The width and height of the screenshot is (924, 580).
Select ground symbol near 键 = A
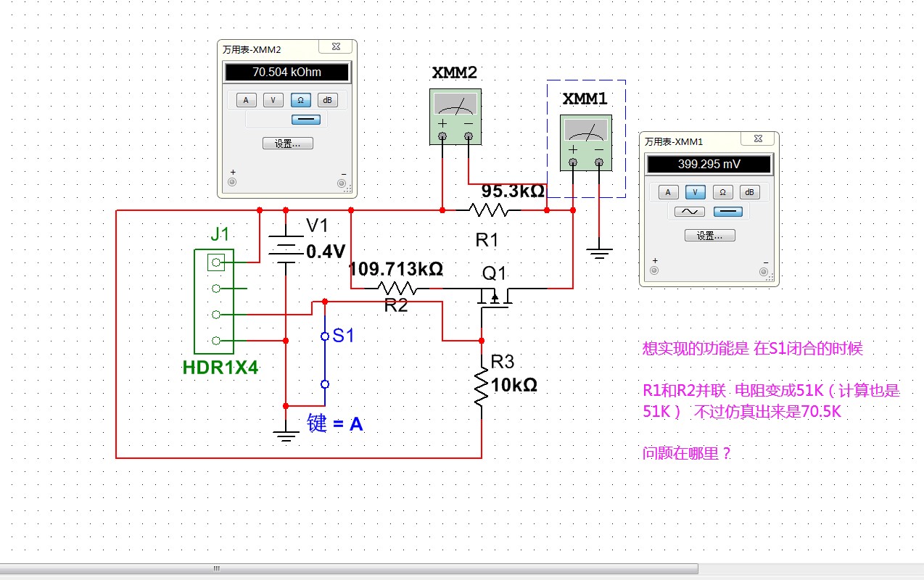(286, 435)
